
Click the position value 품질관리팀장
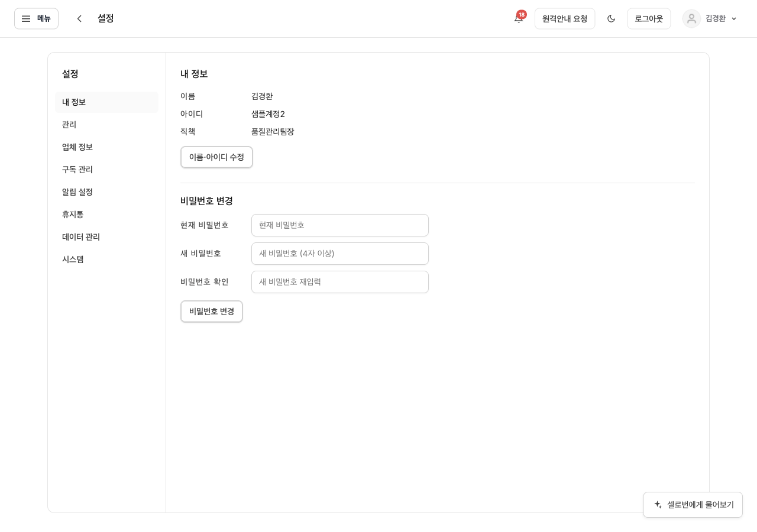(273, 132)
